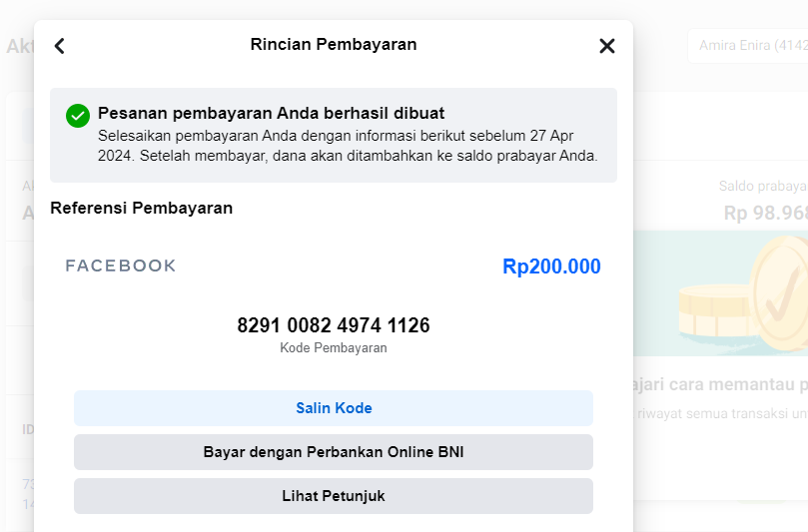Click the FACEBOOK logo text
Viewport: 808px width, 532px height.
pos(121,266)
